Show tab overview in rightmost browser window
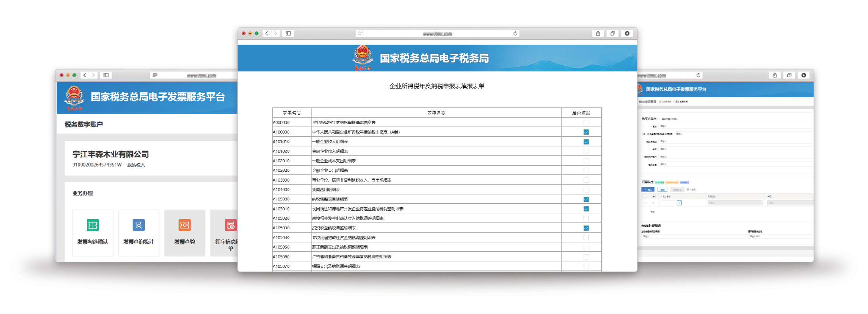 [789, 75]
